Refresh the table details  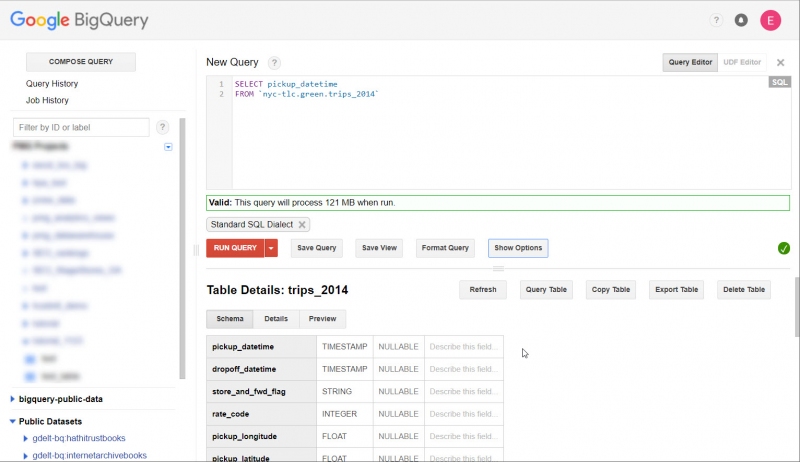click(483, 290)
